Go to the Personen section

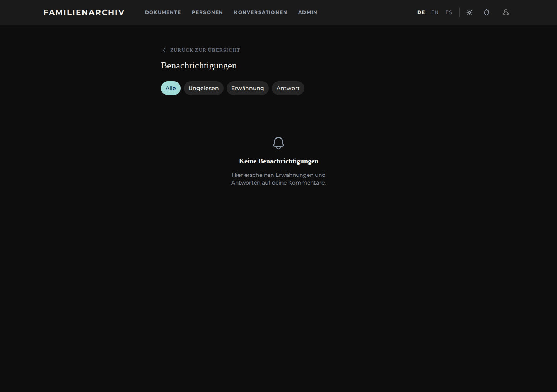pyautogui.click(x=207, y=12)
